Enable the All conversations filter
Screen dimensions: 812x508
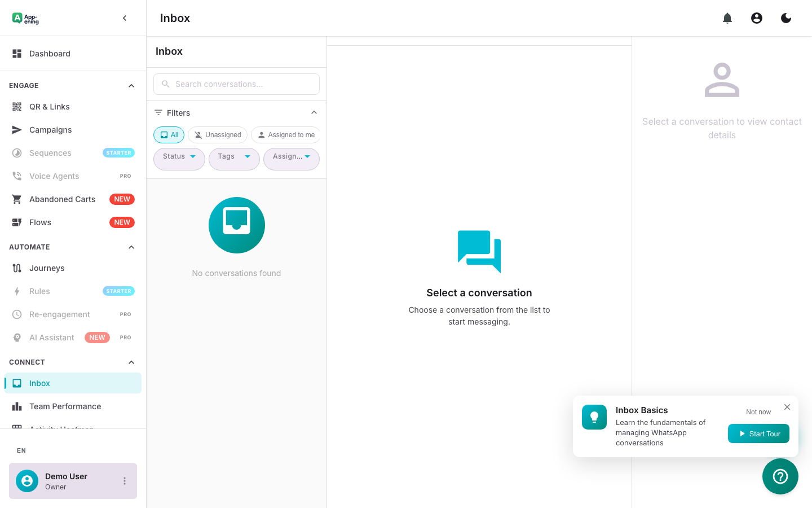169,134
